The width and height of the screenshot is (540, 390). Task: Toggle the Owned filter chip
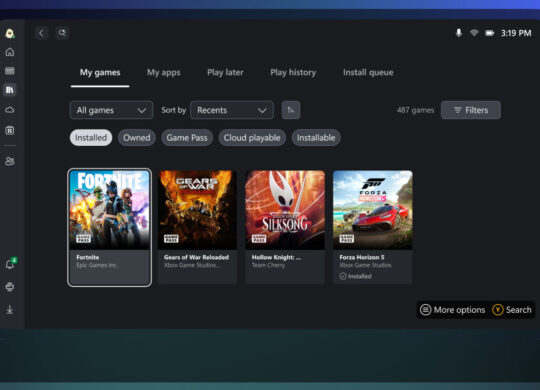click(137, 138)
